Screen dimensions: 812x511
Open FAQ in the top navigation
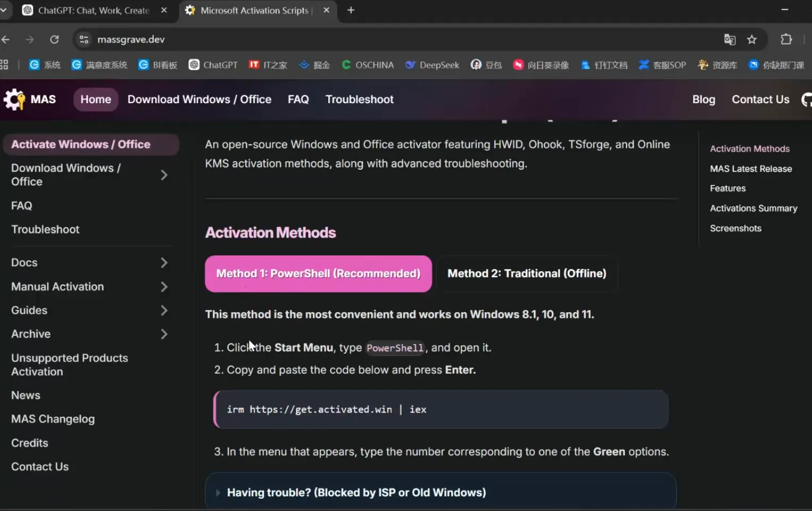(x=298, y=99)
